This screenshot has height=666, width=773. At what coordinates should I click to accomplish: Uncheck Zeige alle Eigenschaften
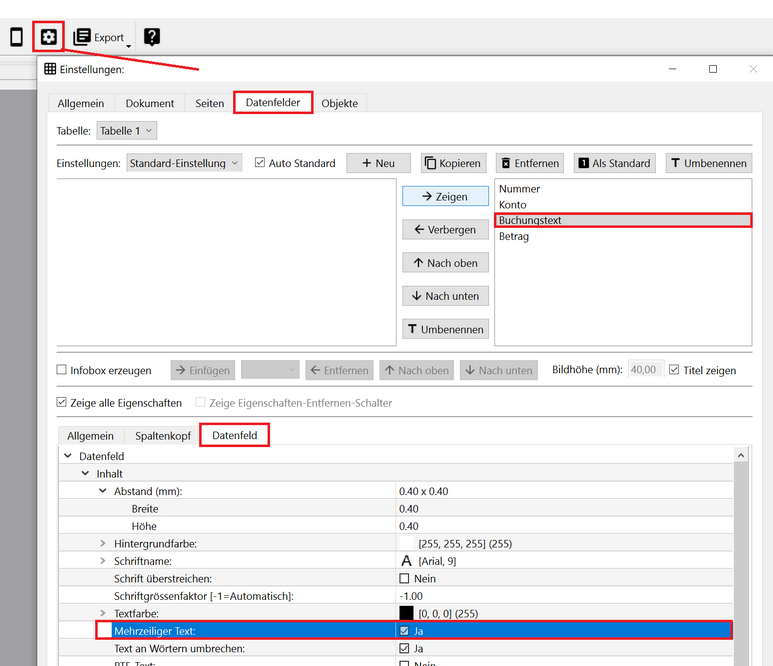62,403
